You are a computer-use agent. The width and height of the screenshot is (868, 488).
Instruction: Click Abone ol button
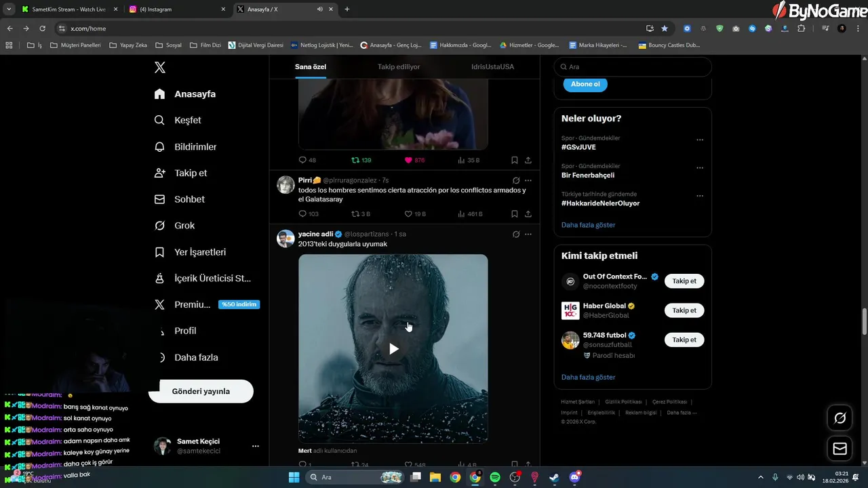(585, 84)
